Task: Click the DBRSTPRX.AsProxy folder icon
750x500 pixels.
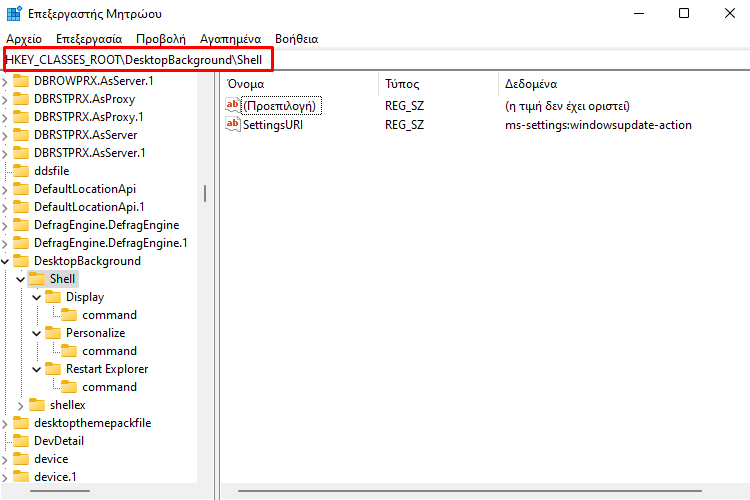Action: click(x=21, y=99)
